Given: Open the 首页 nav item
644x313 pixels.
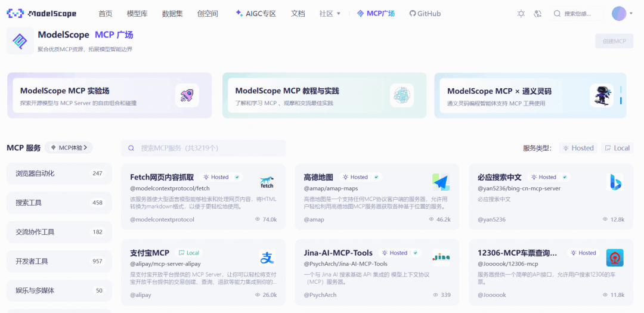Looking at the screenshot, I should 106,14.
